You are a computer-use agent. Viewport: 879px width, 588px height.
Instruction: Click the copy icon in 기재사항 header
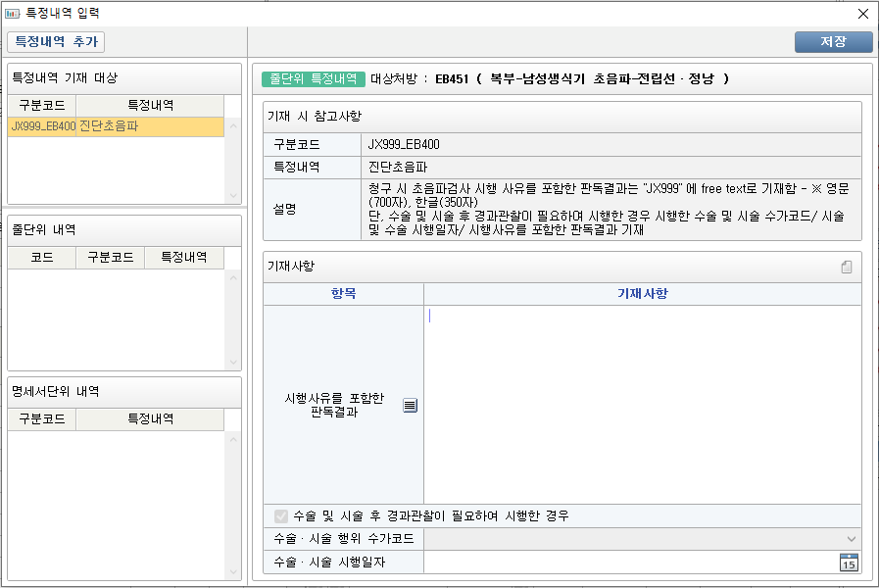tap(847, 267)
